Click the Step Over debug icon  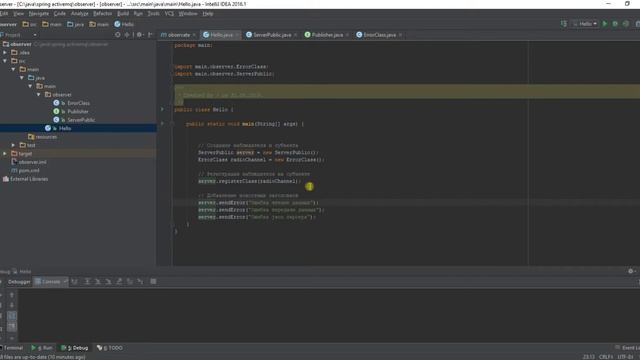pos(87,282)
